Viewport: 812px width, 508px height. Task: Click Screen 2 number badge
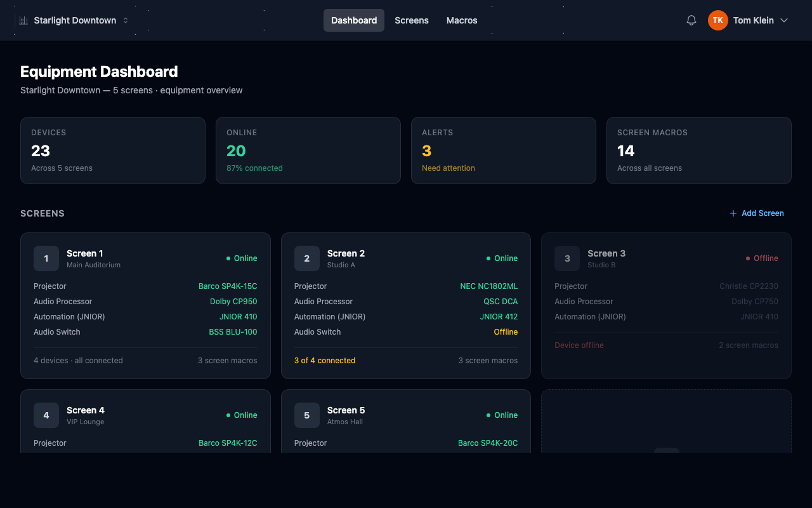click(307, 258)
